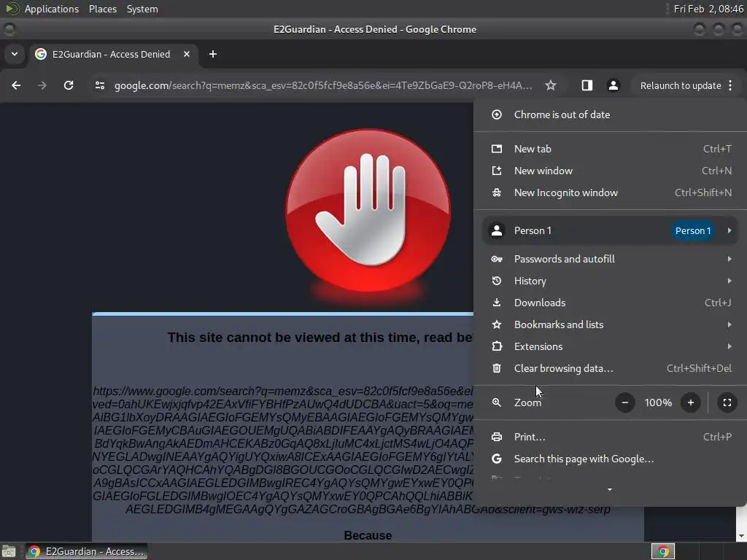The height and width of the screenshot is (560, 747).
Task: Click the red stop-hand blocked image
Action: [368, 211]
